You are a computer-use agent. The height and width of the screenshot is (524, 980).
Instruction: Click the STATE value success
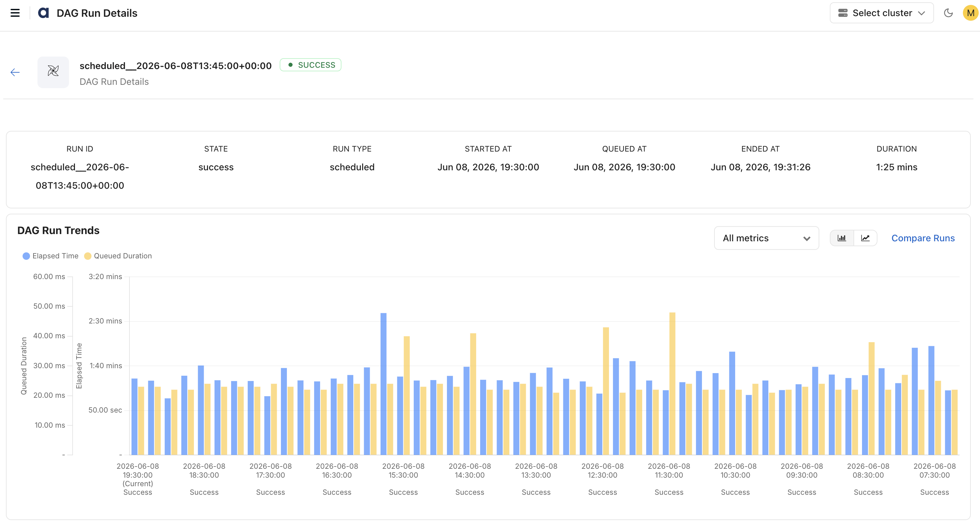pos(216,167)
